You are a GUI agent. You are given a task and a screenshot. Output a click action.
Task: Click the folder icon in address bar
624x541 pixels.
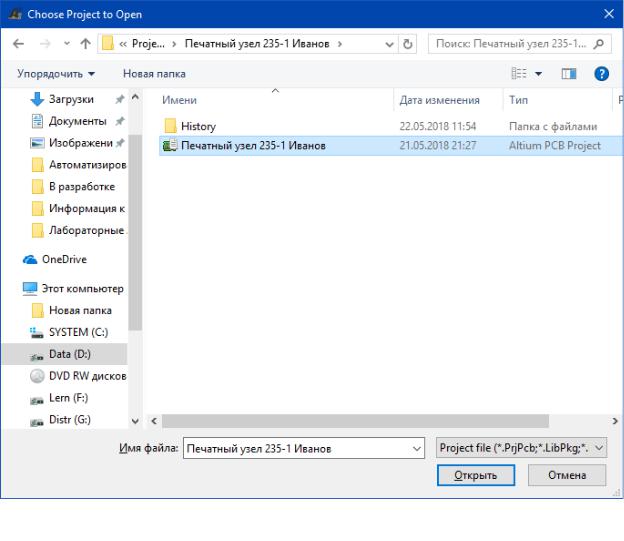click(107, 43)
